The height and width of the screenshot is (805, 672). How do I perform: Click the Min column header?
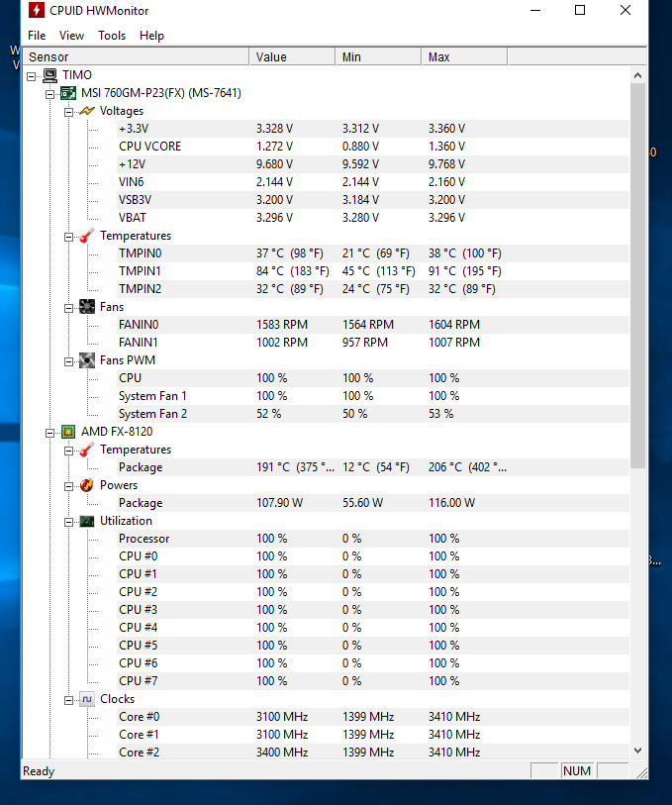(378, 57)
